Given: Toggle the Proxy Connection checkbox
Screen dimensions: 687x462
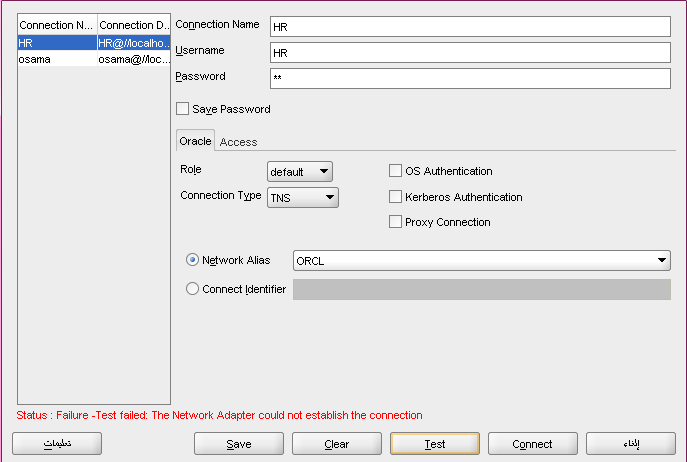Looking at the screenshot, I should click(x=396, y=222).
